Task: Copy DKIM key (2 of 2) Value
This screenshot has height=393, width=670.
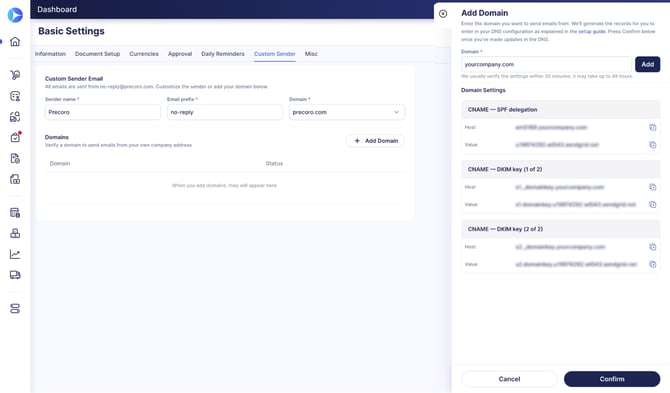Action: pyautogui.click(x=652, y=264)
